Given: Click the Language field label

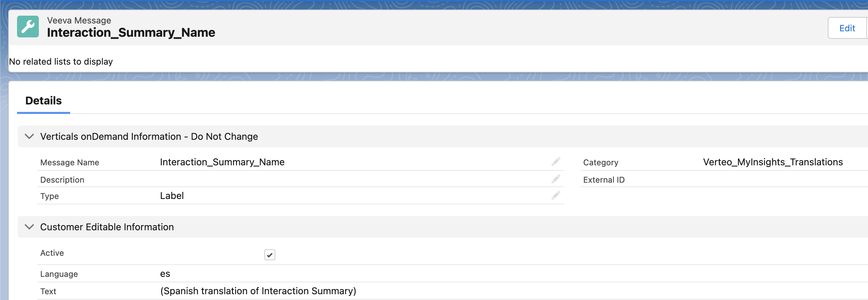Looking at the screenshot, I should 59,274.
